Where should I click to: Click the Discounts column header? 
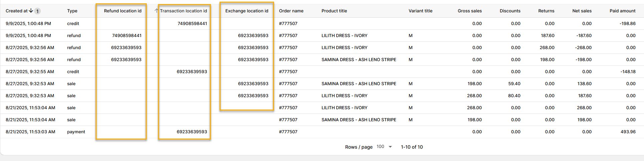tap(510, 11)
